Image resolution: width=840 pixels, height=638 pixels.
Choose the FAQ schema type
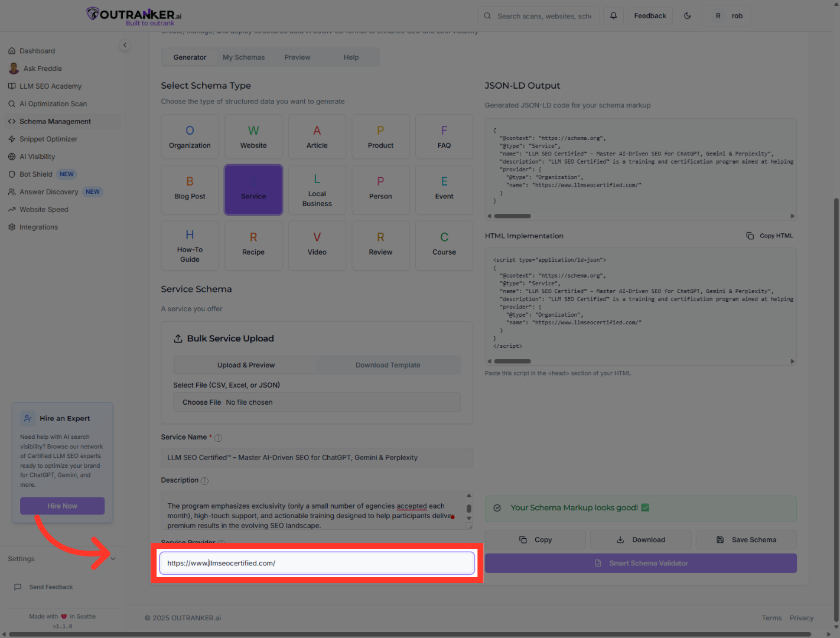click(x=444, y=137)
